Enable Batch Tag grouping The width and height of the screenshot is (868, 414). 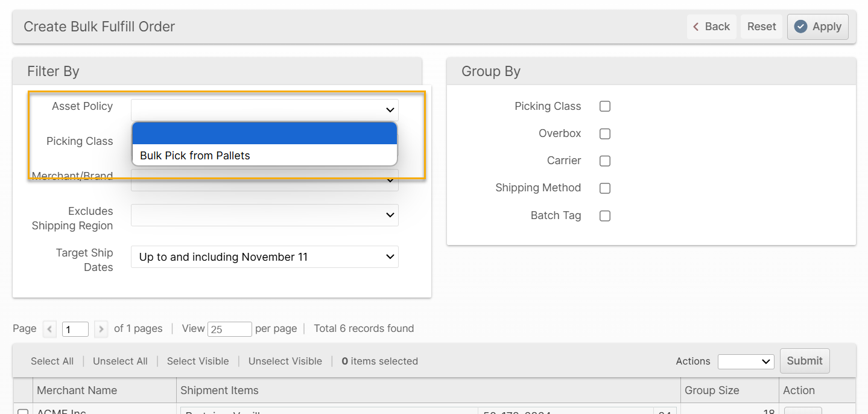pyautogui.click(x=605, y=216)
